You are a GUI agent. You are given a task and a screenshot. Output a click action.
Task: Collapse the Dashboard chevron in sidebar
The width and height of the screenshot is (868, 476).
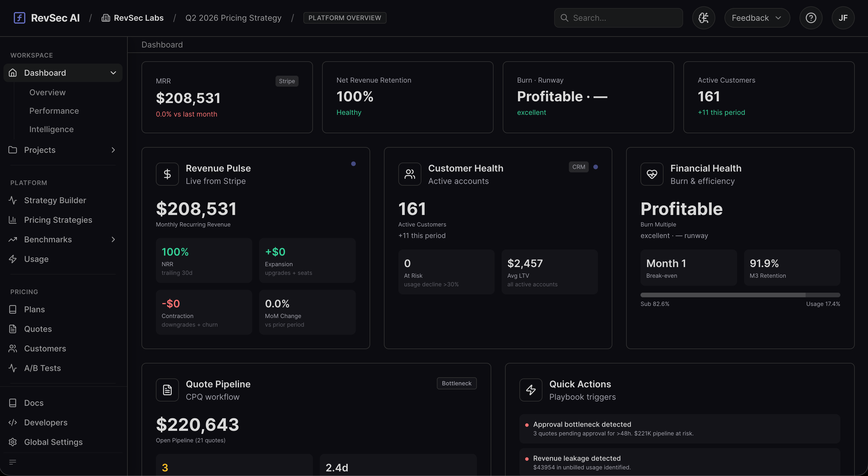pyautogui.click(x=113, y=73)
